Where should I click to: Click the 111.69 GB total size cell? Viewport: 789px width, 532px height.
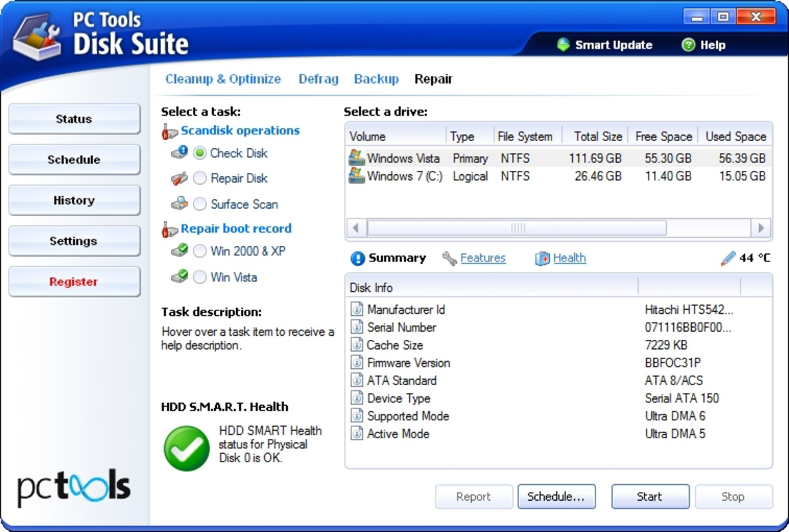pos(595,158)
